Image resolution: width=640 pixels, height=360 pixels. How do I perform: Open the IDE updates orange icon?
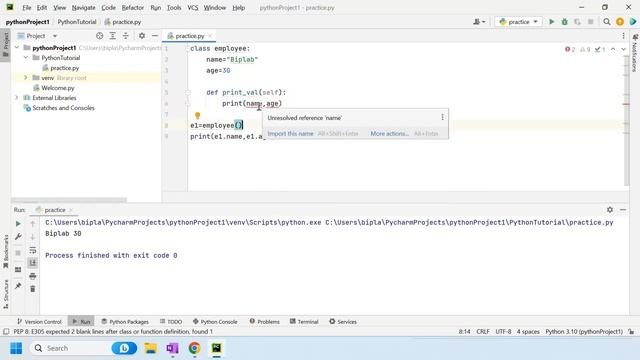click(620, 22)
